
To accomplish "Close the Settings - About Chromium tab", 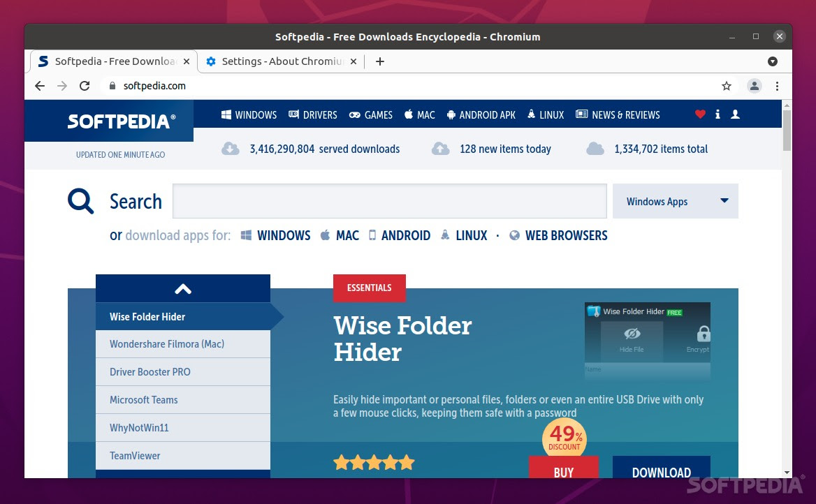I will click(354, 61).
